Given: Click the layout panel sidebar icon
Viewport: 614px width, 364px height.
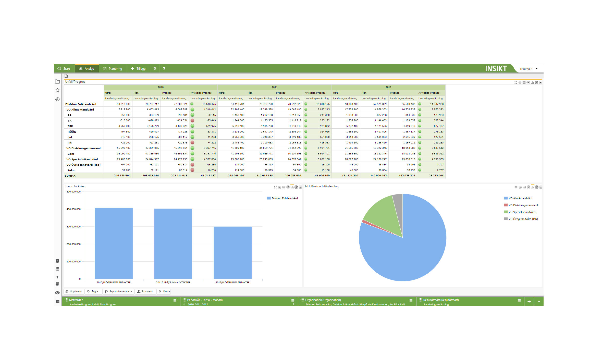Looking at the screenshot, I should coord(57,301).
